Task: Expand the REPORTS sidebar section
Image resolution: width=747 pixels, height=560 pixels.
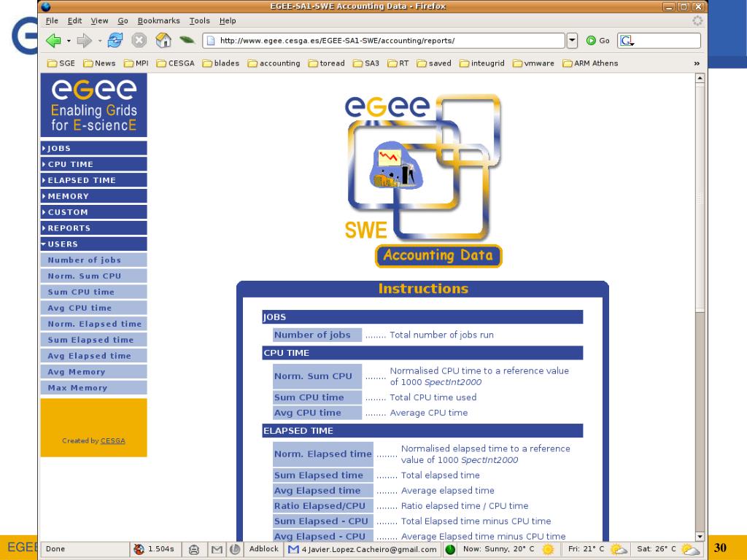Action: click(94, 228)
